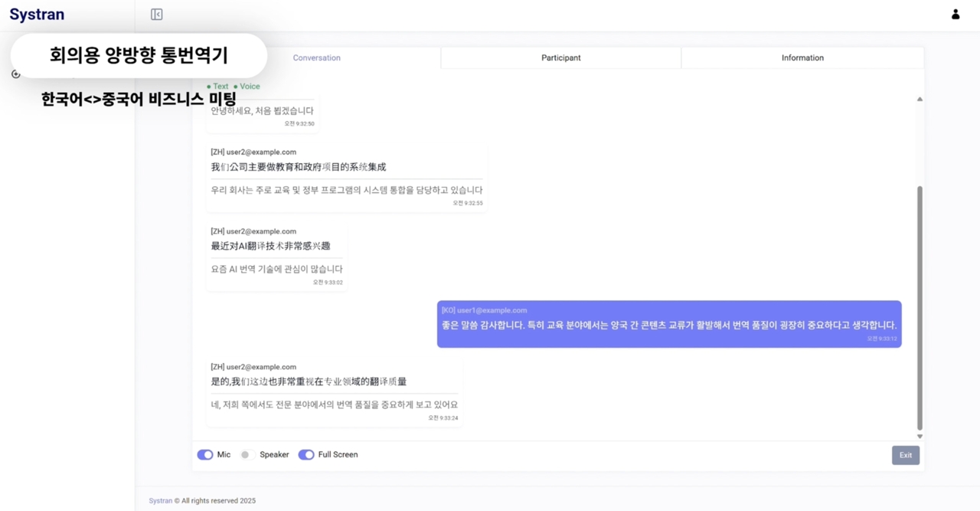Toggle the Mic switch
980x511 pixels.
[205, 454]
